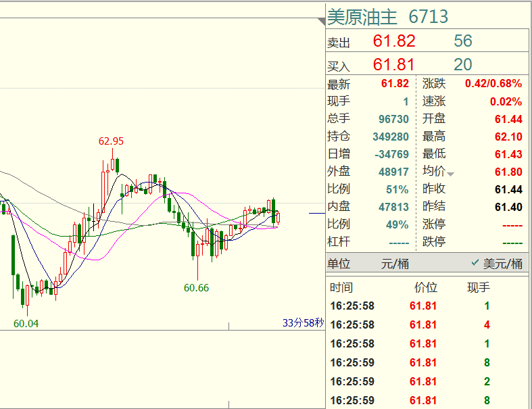Viewport: 532px width, 409px height.
Task: Switch the unit to 元/桶
Action: pos(395,264)
